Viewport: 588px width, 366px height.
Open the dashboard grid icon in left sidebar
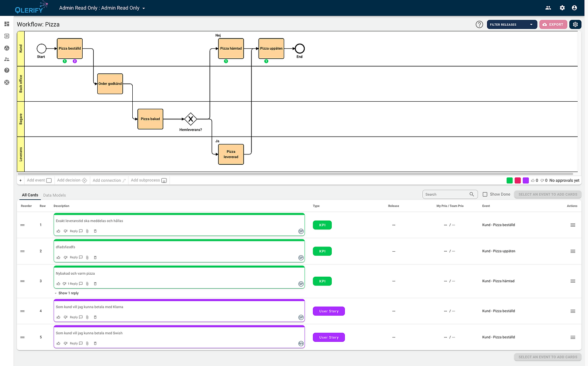(x=6, y=24)
